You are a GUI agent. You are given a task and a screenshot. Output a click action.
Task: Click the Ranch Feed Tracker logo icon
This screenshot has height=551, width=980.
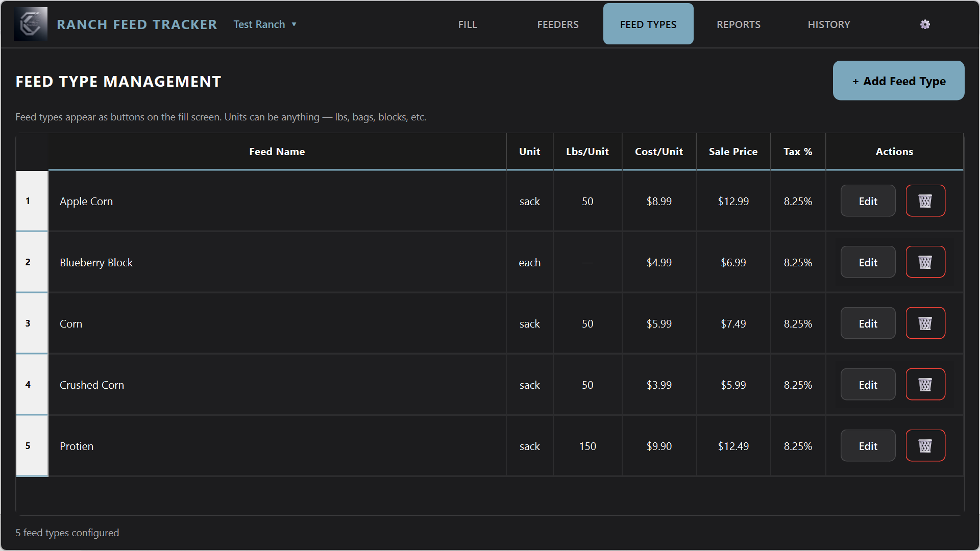31,24
